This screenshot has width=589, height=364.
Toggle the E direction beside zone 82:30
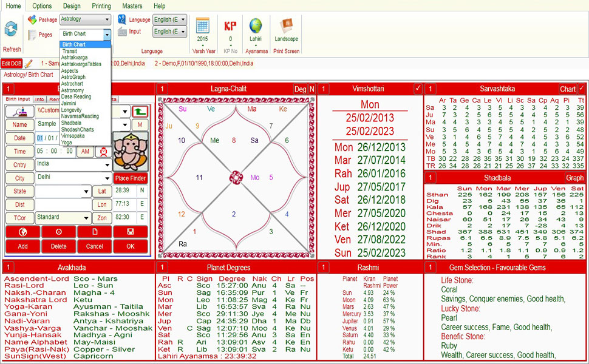tap(142, 217)
